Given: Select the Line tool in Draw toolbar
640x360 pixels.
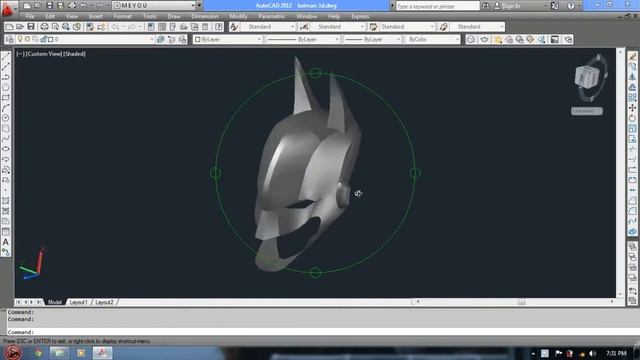Looking at the screenshot, I should [6, 56].
